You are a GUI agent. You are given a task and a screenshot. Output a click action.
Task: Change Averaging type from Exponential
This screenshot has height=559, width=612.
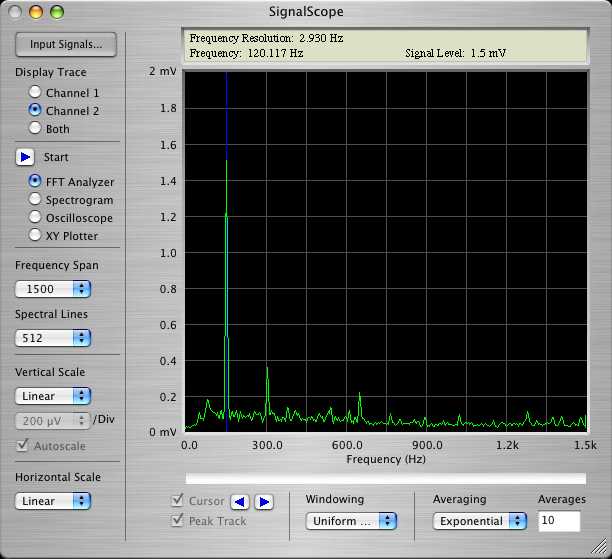click(479, 521)
